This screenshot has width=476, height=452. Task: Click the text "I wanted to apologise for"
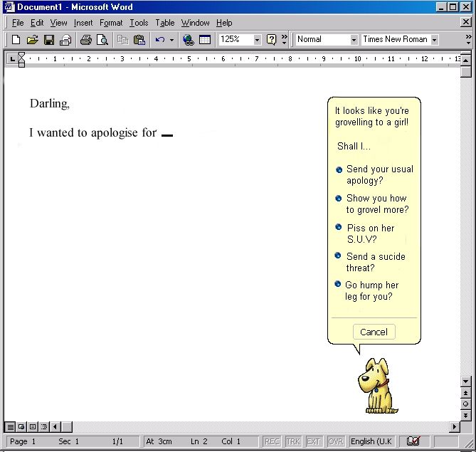[93, 132]
